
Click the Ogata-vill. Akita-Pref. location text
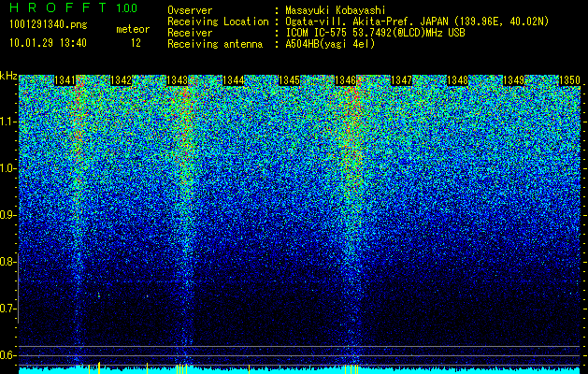[417, 22]
